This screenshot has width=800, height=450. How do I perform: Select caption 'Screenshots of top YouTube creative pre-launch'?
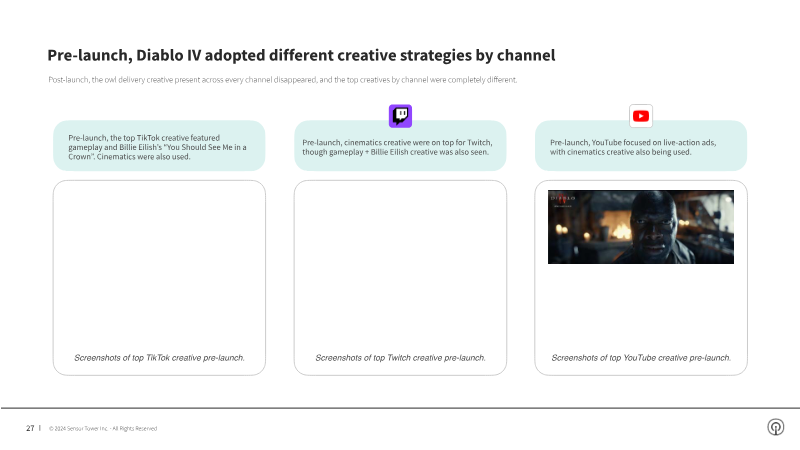641,357
